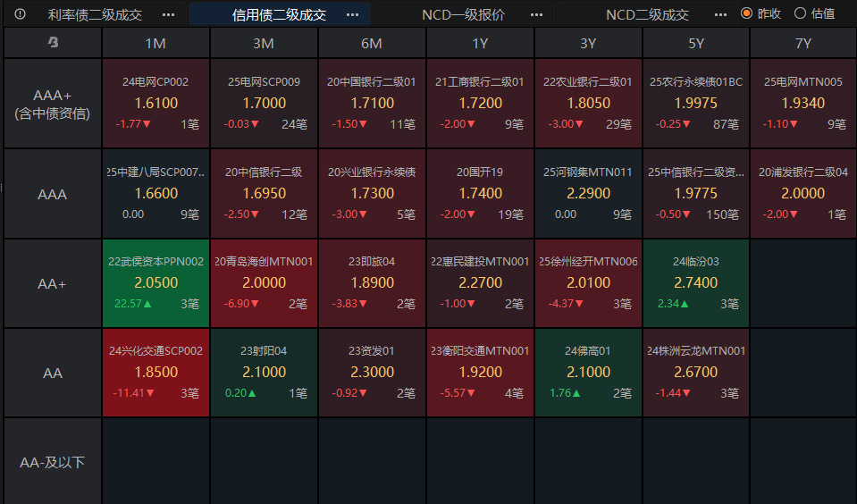
Task: Open the 24临汾03 cell
Action: [x=696, y=283]
